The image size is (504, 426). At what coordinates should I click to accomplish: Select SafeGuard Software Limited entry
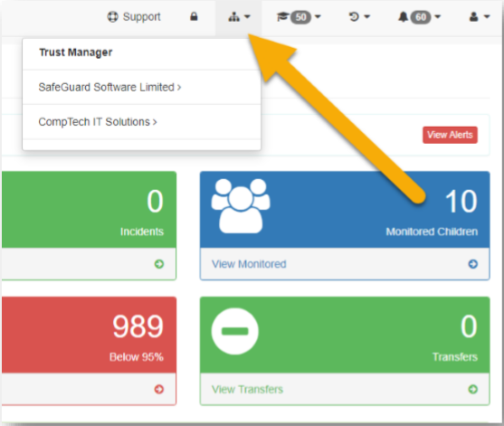pyautogui.click(x=109, y=87)
